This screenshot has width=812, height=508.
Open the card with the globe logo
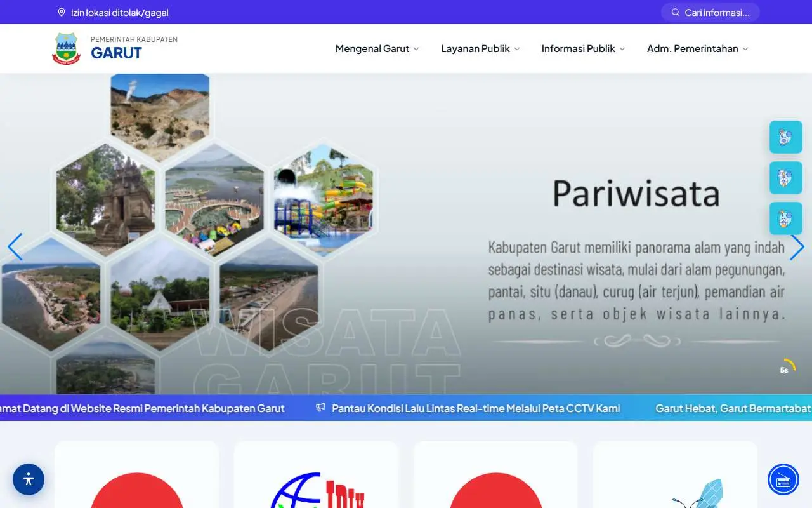point(316,475)
